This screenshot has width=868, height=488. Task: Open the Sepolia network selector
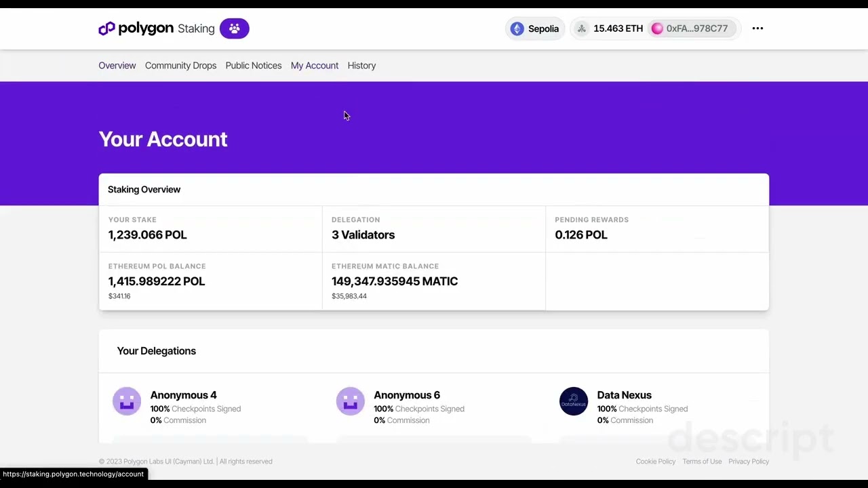(x=535, y=28)
